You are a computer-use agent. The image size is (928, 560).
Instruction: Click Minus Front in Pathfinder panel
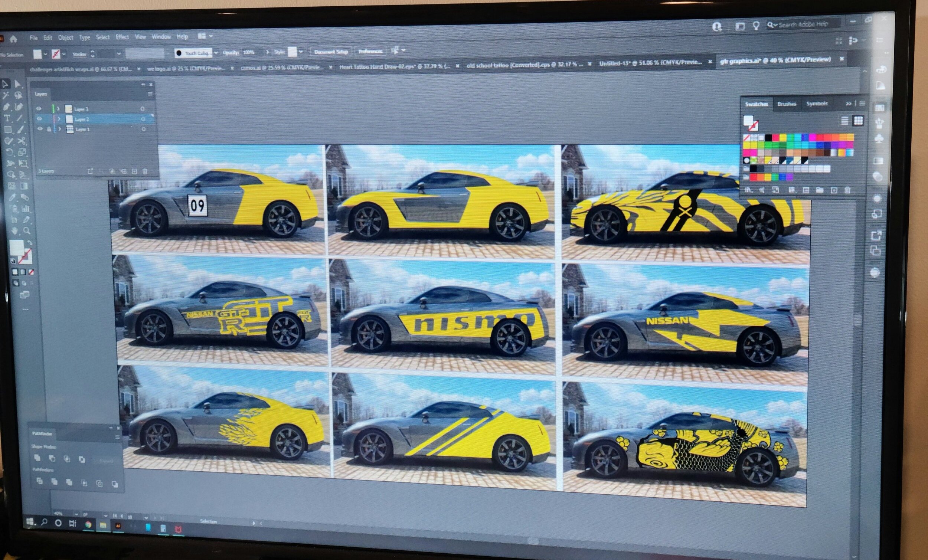coord(52,458)
